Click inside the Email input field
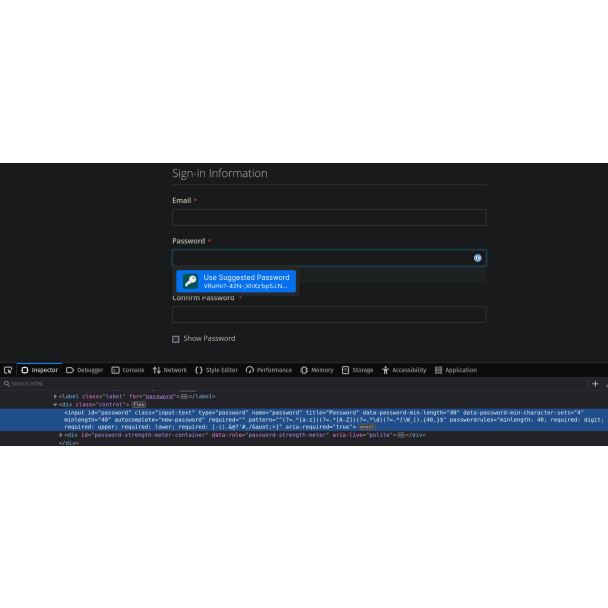 pyautogui.click(x=328, y=217)
